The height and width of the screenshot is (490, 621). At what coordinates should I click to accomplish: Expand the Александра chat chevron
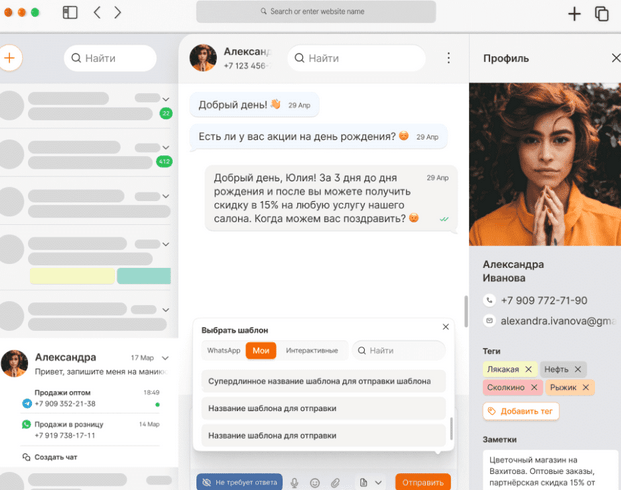165,358
